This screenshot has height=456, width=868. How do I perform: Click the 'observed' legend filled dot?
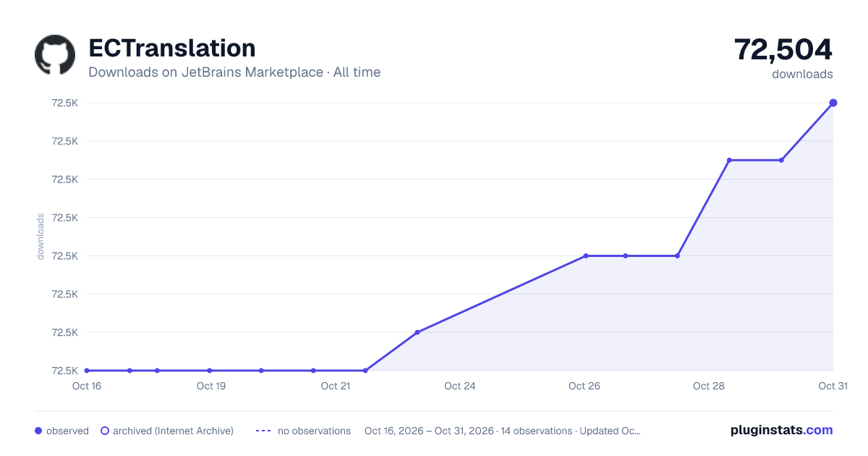coord(38,431)
